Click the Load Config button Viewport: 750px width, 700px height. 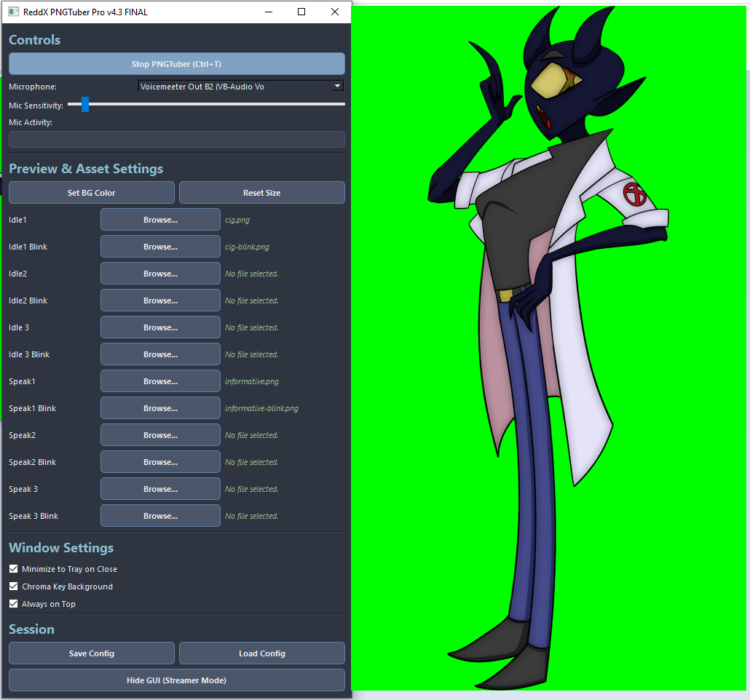261,653
